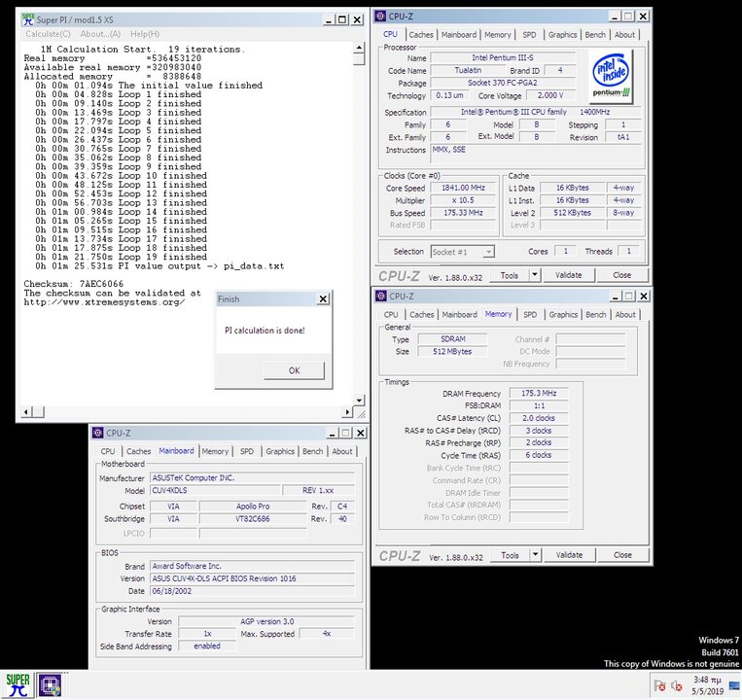Switch to SPD tab in Mainboard CPU-Z window

click(247, 451)
